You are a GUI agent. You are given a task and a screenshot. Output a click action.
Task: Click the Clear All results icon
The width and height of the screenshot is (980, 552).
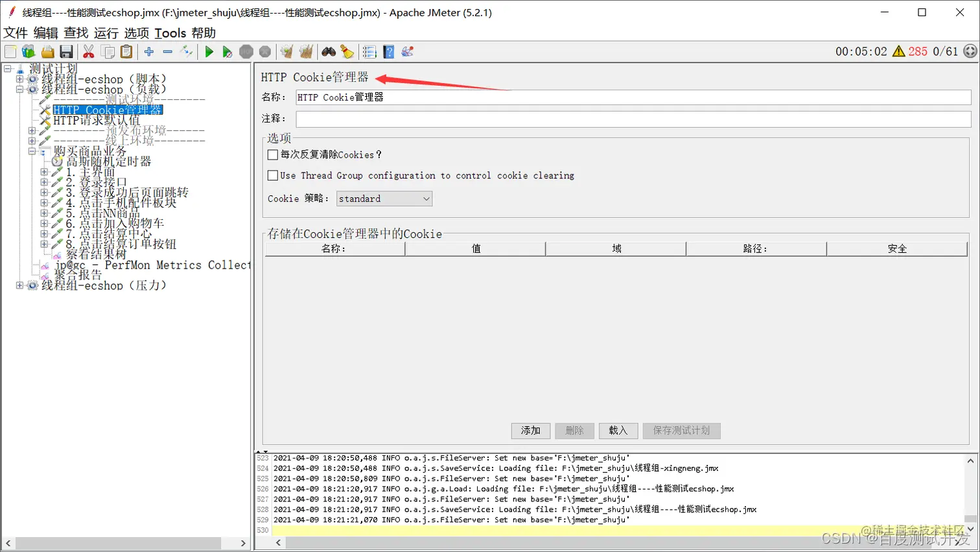point(306,52)
